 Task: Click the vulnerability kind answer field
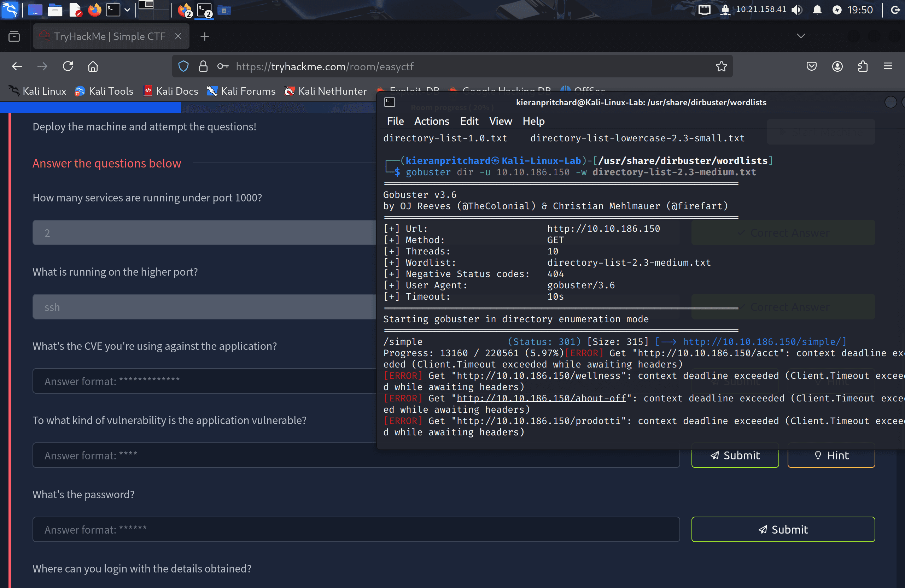pyautogui.click(x=356, y=455)
